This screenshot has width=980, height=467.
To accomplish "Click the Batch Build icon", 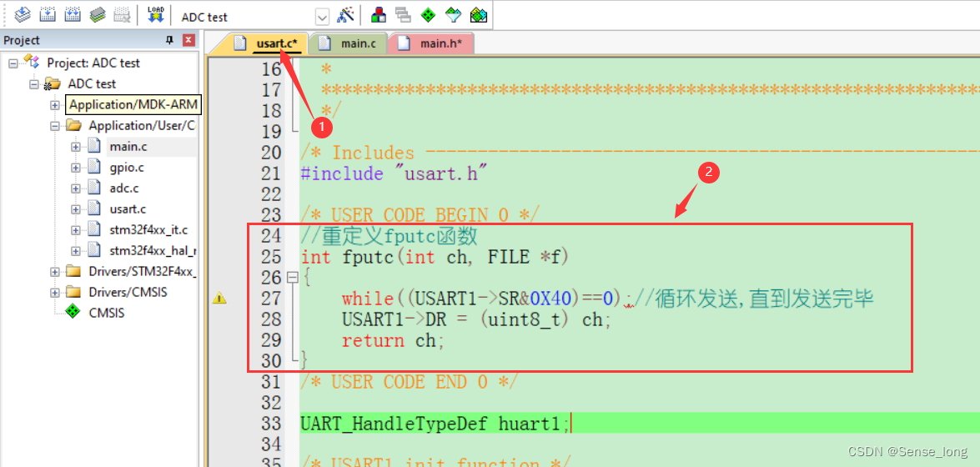I will pyautogui.click(x=98, y=14).
